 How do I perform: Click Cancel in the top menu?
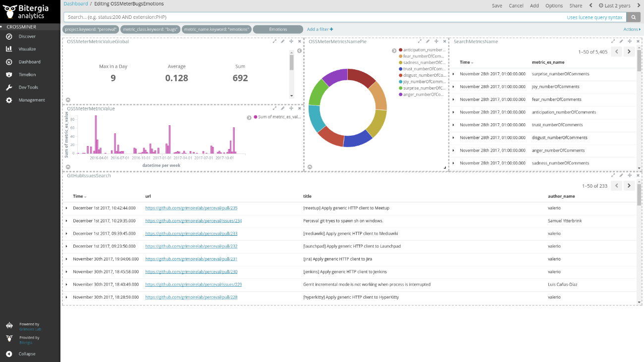click(x=516, y=5)
